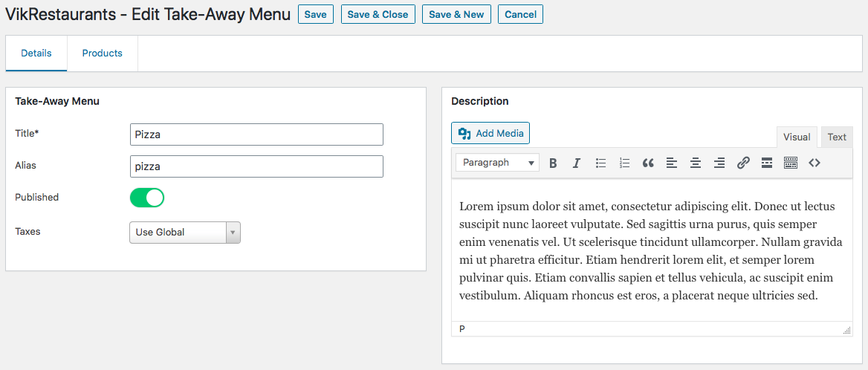Insert a link into the description
The image size is (868, 370).
click(743, 163)
